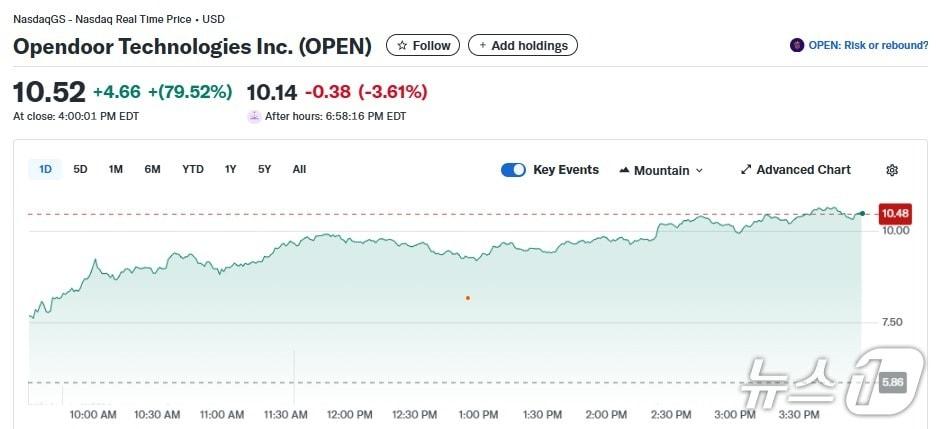
Task: Switch to the 5D range tab
Action: [80, 169]
